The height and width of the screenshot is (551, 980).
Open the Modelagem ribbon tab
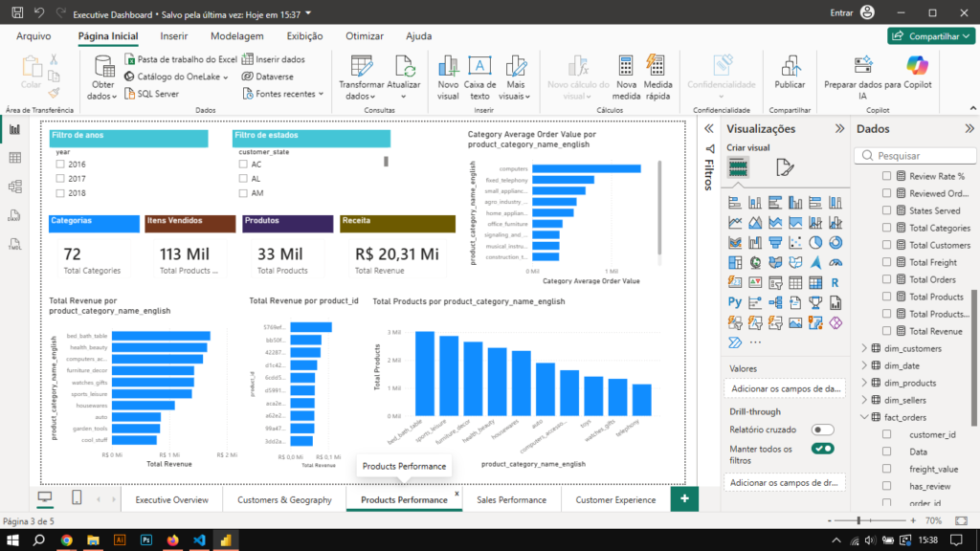click(237, 36)
